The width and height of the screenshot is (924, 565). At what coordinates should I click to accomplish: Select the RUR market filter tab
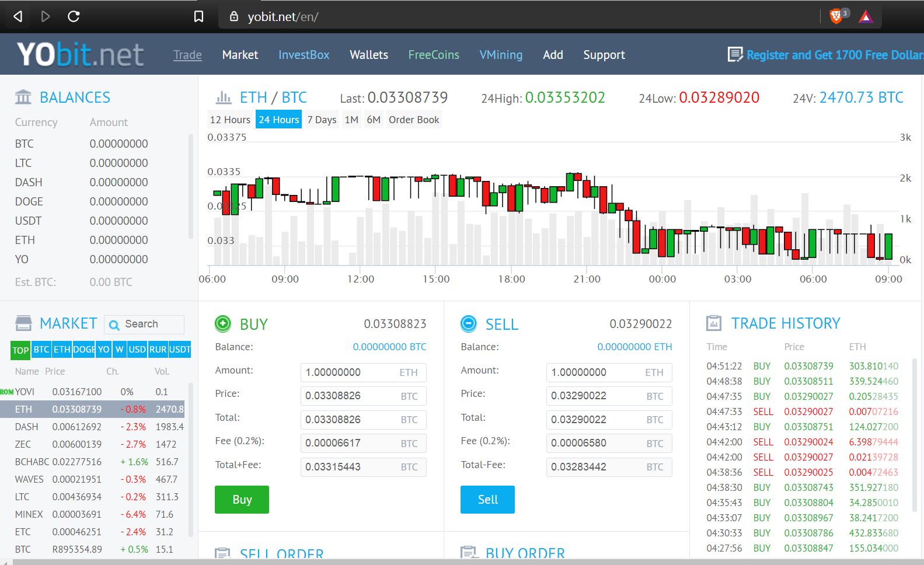pos(158,350)
